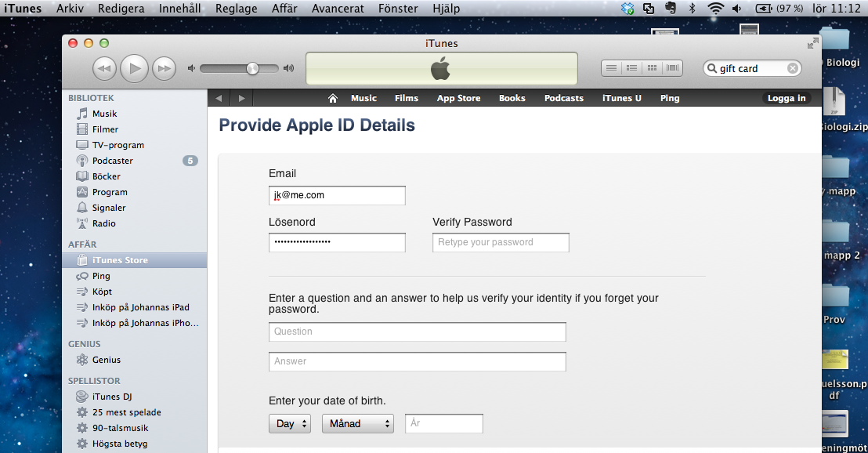Open the Redigera menu
The height and width of the screenshot is (453, 868).
coord(121,9)
